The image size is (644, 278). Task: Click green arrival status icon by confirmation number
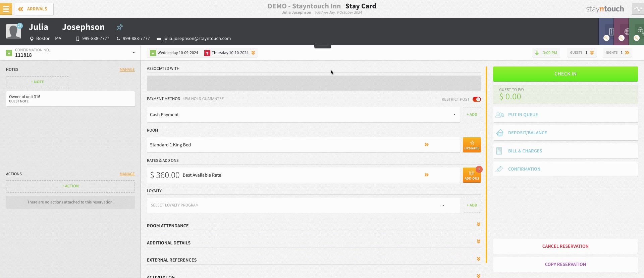coord(9,53)
